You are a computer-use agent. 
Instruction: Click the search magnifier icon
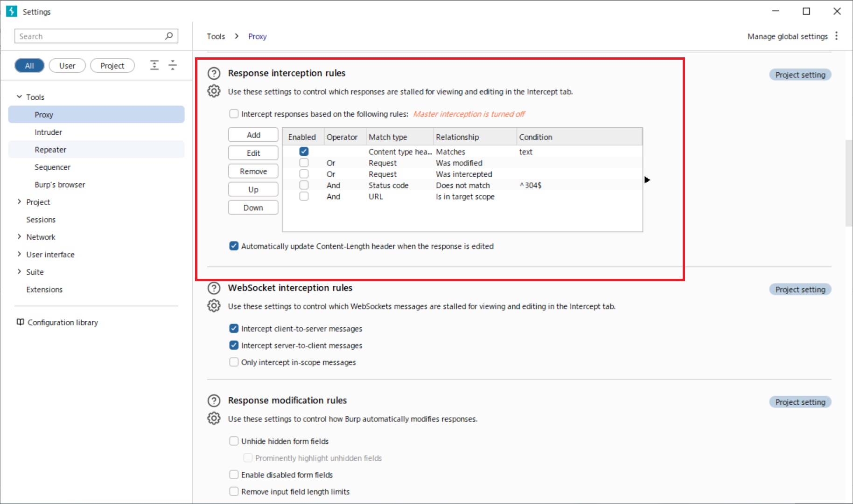tap(169, 36)
